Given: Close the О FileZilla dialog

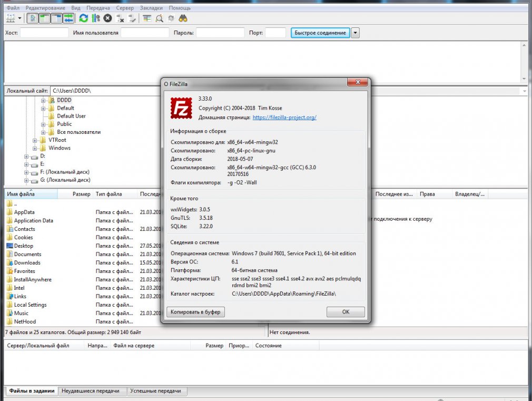Looking at the screenshot, I should pyautogui.click(x=357, y=82).
